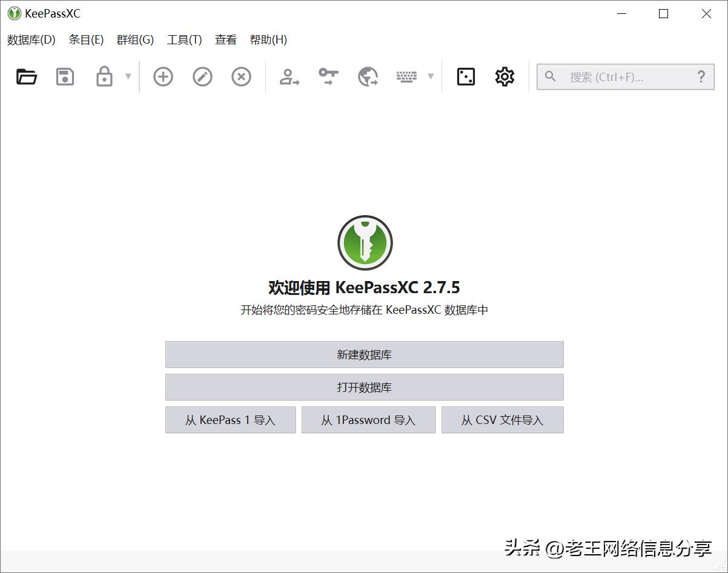The image size is (728, 573).
Task: Lock the current database
Action: (x=104, y=76)
